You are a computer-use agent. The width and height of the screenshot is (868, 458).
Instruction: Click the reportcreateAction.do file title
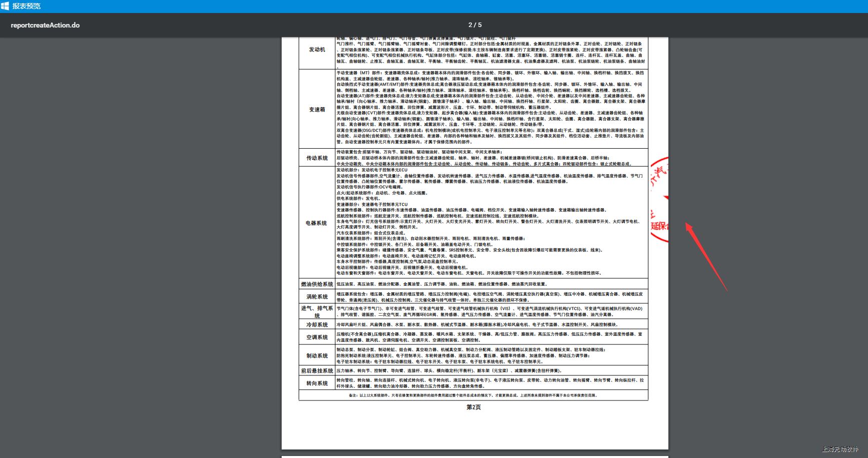[45, 25]
